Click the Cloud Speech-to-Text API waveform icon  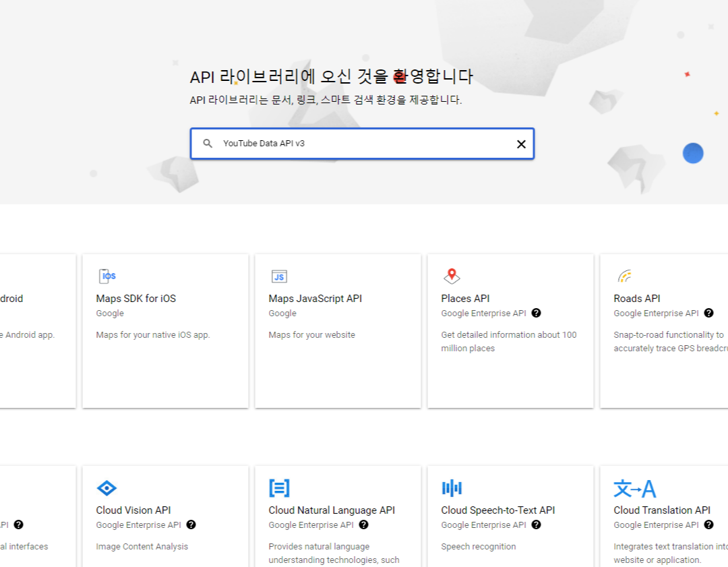452,488
